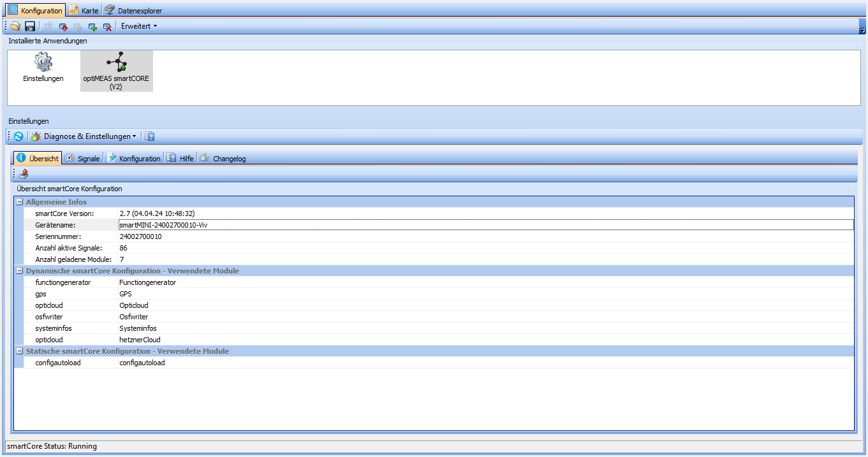Viewport: 868px width, 457px height.
Task: Open the Erweitert dropdown menu
Action: tap(138, 26)
